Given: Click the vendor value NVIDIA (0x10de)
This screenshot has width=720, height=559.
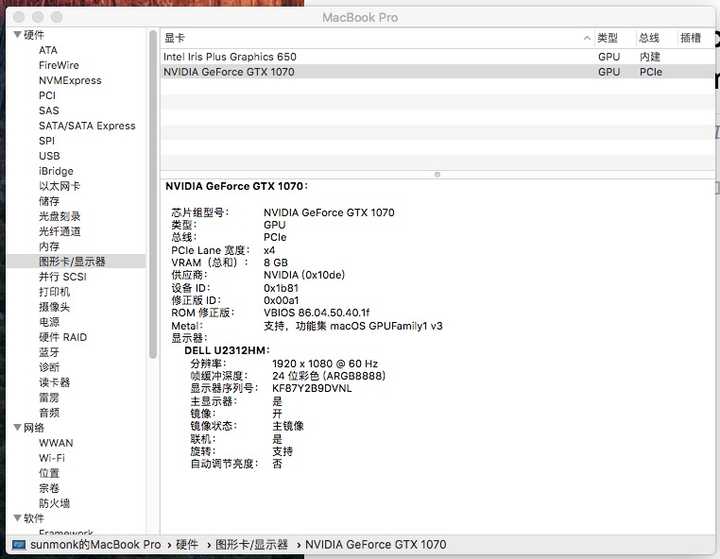Looking at the screenshot, I should coord(304,275).
